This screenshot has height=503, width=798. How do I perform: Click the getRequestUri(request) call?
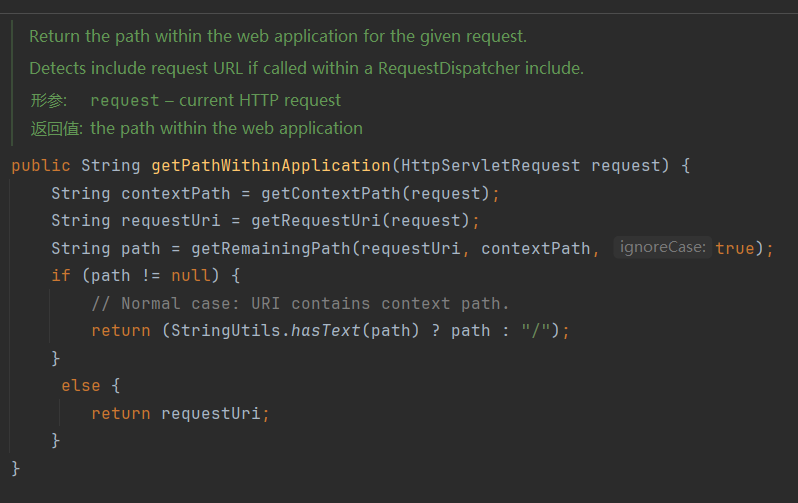click(x=360, y=220)
